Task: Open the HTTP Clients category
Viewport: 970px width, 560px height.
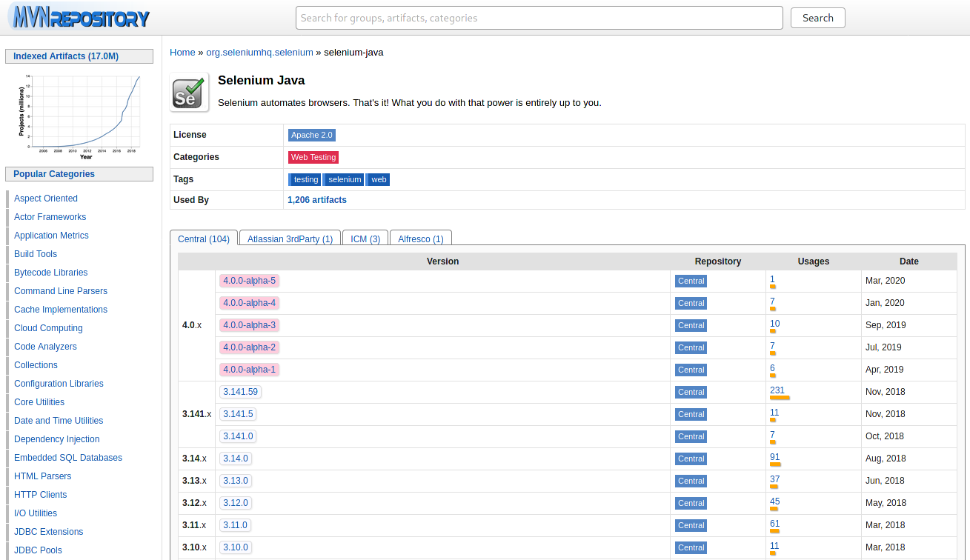Action: click(41, 495)
